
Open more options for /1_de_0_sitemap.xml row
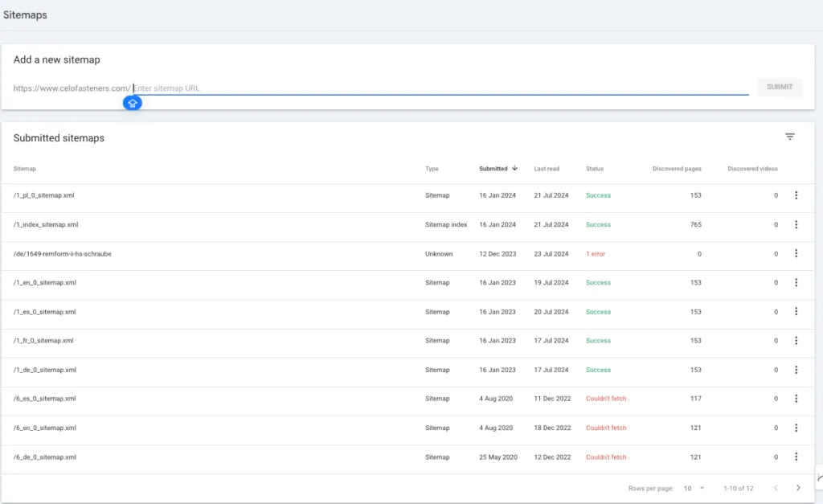click(796, 370)
